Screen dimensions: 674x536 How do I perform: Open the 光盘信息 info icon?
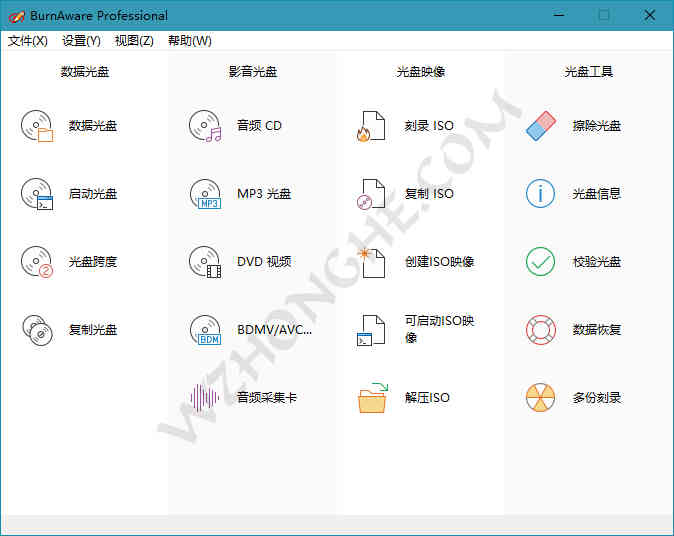(540, 194)
